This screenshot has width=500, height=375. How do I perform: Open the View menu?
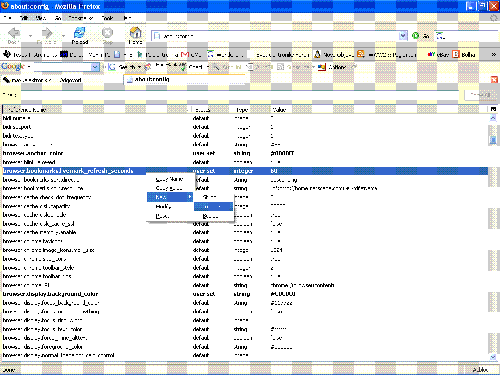pyautogui.click(x=41, y=18)
